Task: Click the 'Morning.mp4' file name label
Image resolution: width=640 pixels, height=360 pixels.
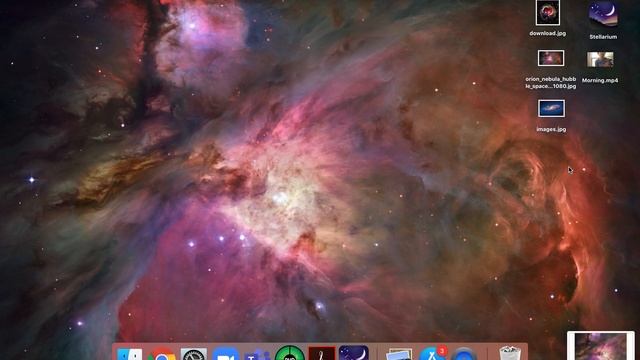Action: (600, 80)
